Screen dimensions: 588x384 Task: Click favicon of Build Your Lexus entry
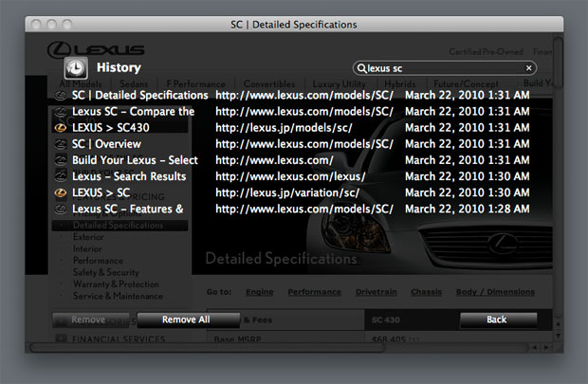pyautogui.click(x=61, y=160)
